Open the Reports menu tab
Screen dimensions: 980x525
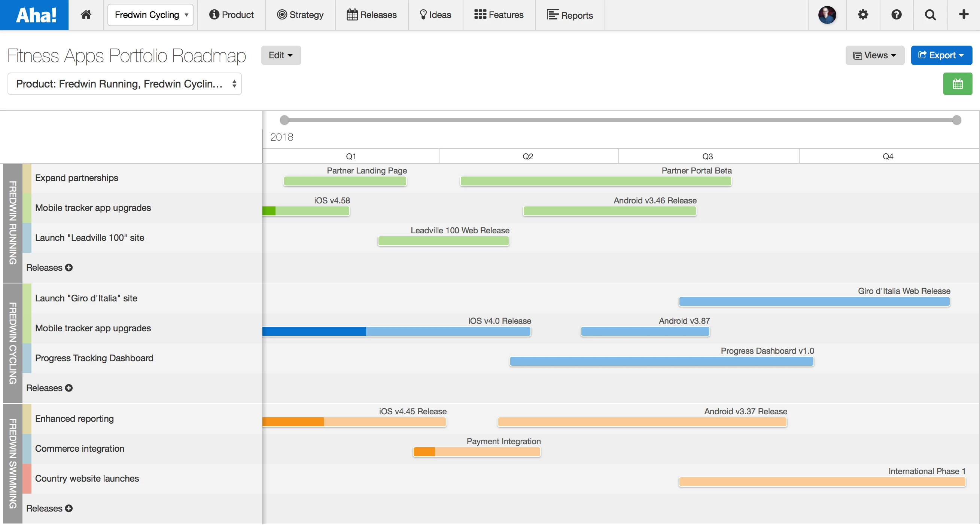[x=569, y=15]
